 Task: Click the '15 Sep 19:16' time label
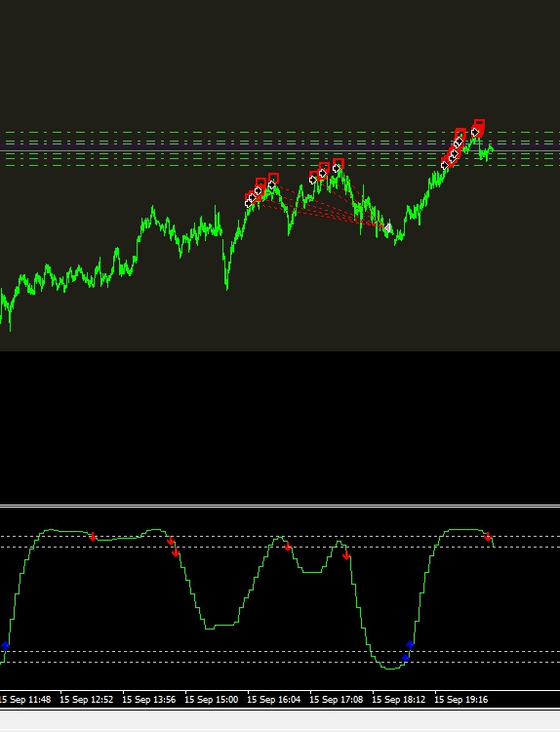point(461,700)
